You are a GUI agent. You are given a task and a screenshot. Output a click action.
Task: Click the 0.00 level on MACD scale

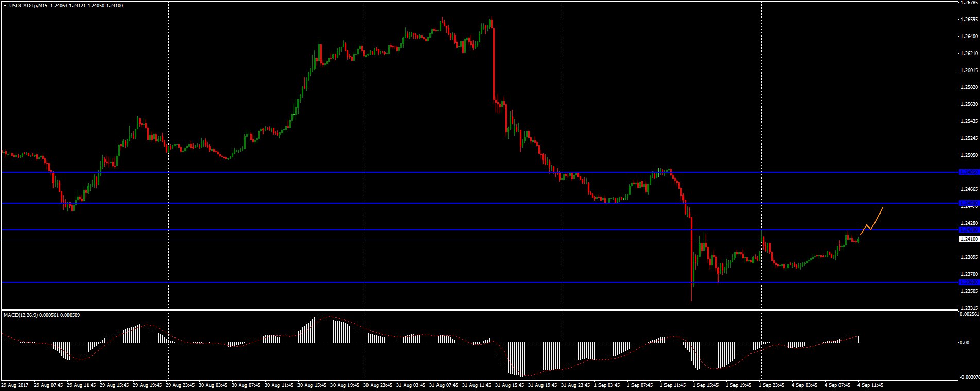pyautogui.click(x=965, y=343)
